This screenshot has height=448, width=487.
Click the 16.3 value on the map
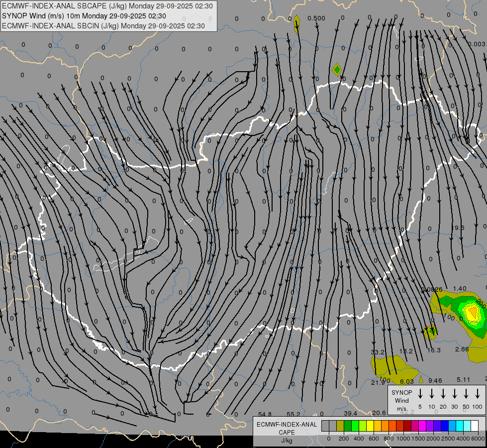pyautogui.click(x=434, y=350)
